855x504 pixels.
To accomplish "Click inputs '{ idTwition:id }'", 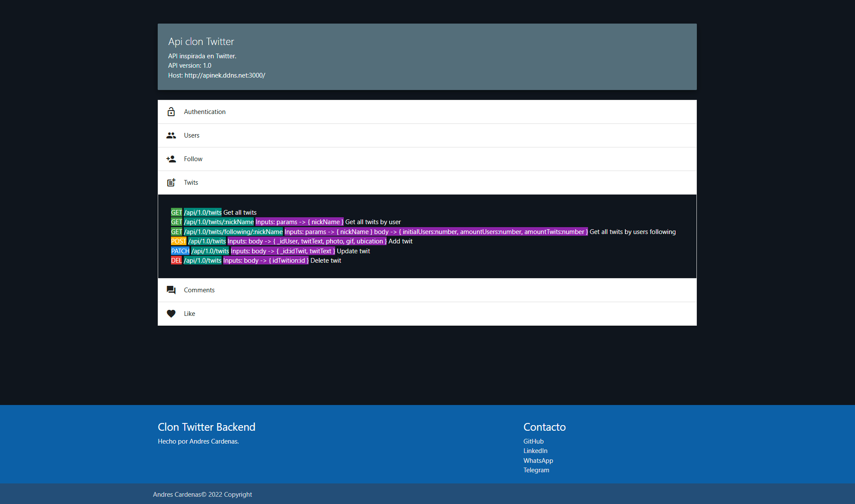I will click(288, 261).
